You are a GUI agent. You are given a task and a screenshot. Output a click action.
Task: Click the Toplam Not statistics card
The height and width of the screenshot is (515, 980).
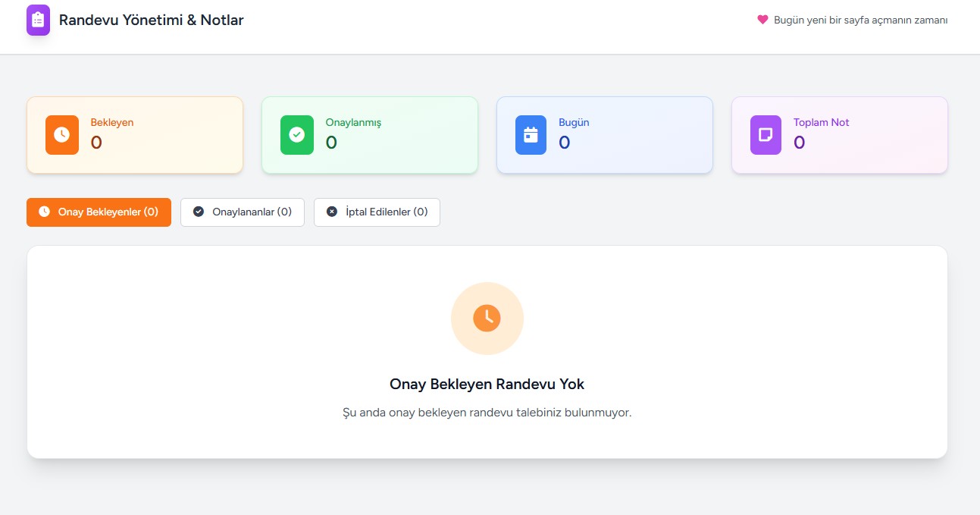[x=840, y=135]
